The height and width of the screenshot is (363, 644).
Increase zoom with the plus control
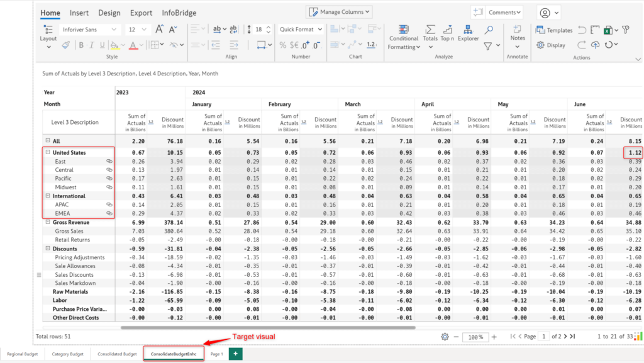coord(495,337)
